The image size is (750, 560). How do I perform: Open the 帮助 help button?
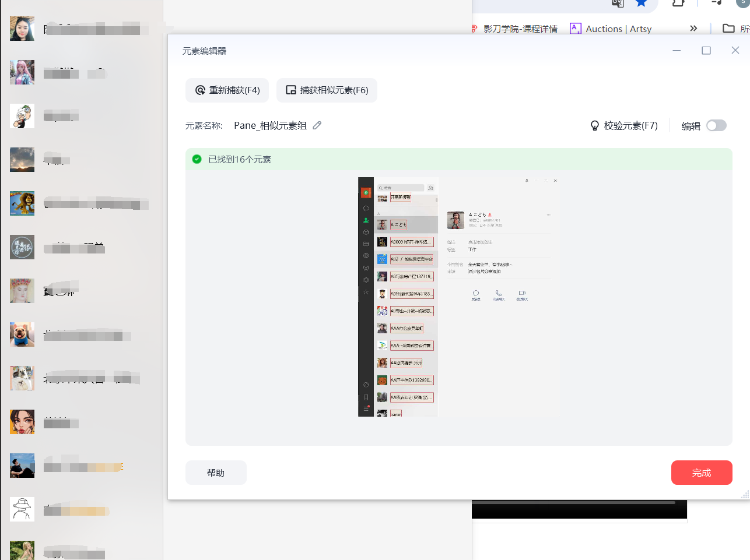pos(216,473)
